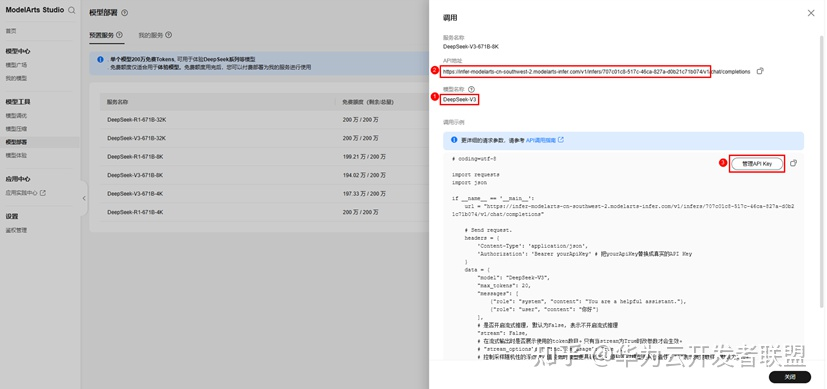The image size is (827, 389).
Task: Open 管理API Key button
Action: 757,164
